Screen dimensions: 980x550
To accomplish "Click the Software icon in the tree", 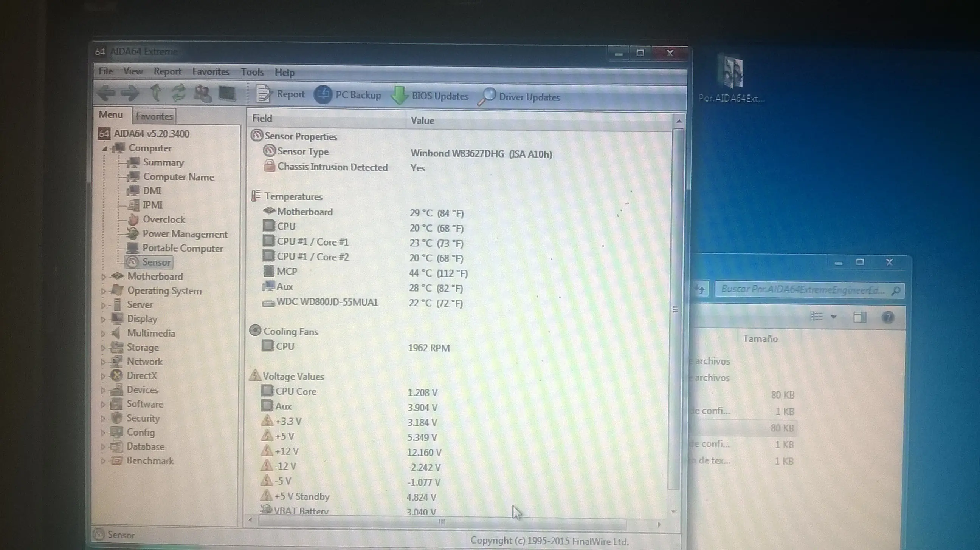I will point(116,404).
